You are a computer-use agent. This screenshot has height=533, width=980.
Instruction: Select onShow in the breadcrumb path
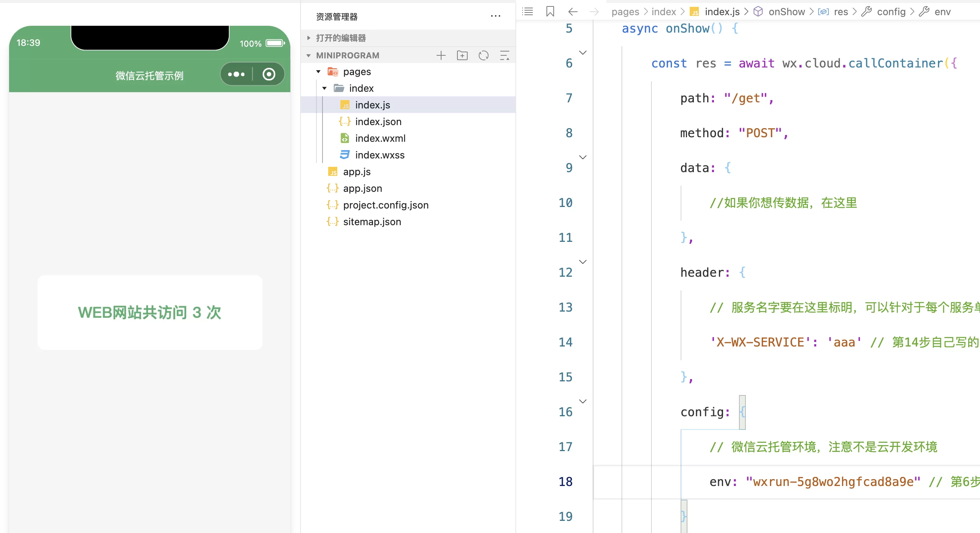coord(786,11)
